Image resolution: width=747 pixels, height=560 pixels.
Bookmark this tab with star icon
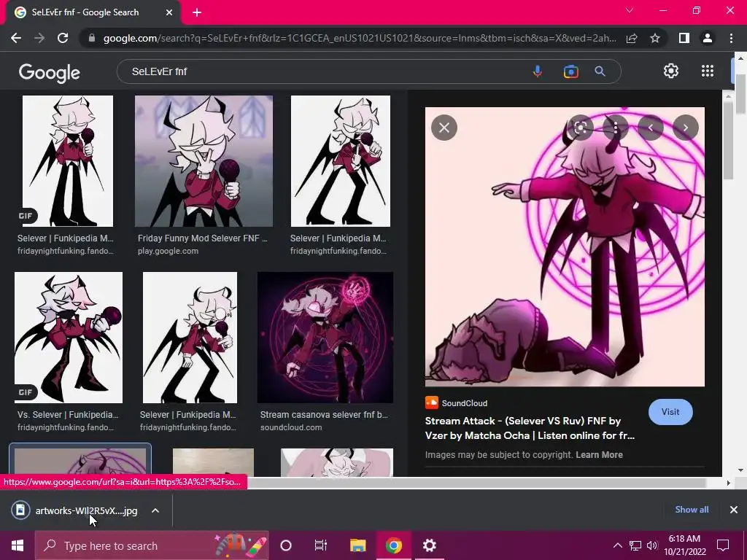655,38
